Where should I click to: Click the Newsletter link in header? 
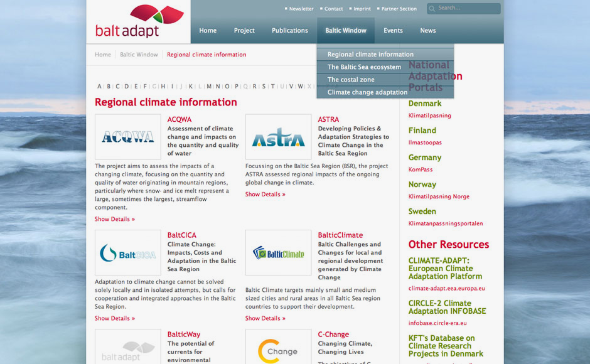pyautogui.click(x=301, y=9)
